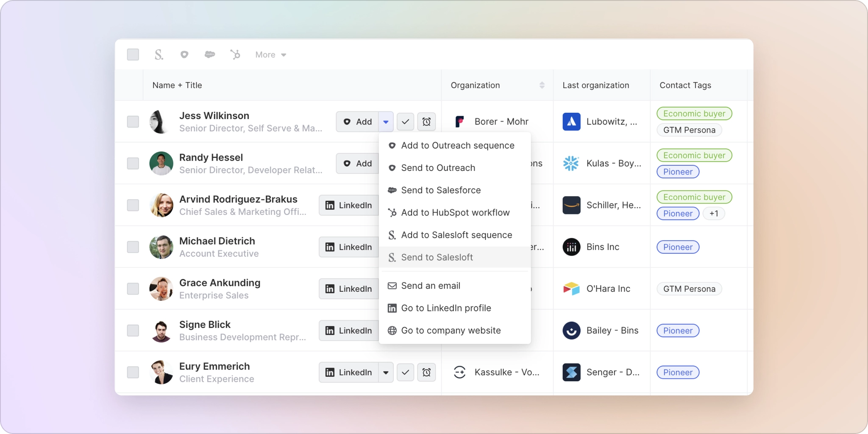The width and height of the screenshot is (868, 434).
Task: Click the Outreach icon in the top toolbar
Action: coord(184,55)
